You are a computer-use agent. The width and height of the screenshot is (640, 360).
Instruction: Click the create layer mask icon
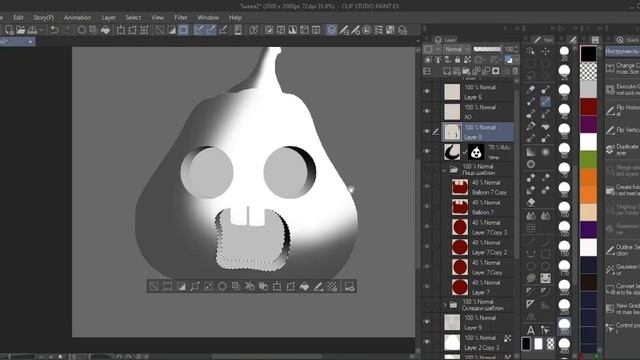496,71
